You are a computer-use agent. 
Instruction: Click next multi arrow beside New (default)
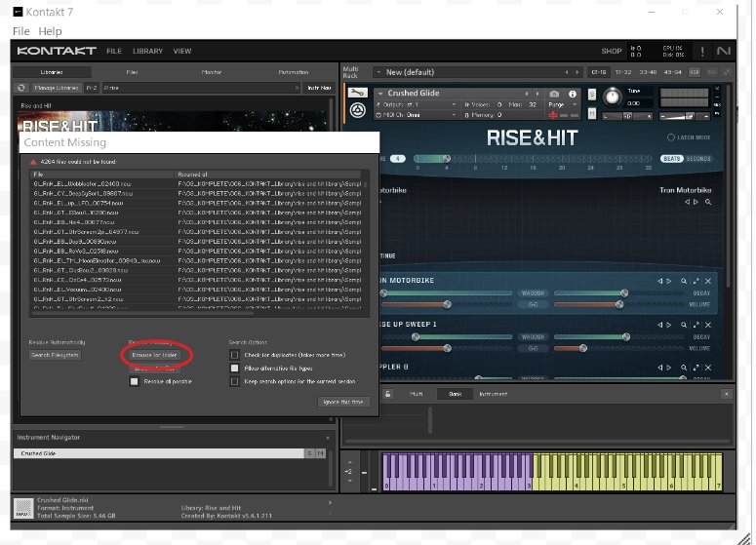click(x=577, y=72)
